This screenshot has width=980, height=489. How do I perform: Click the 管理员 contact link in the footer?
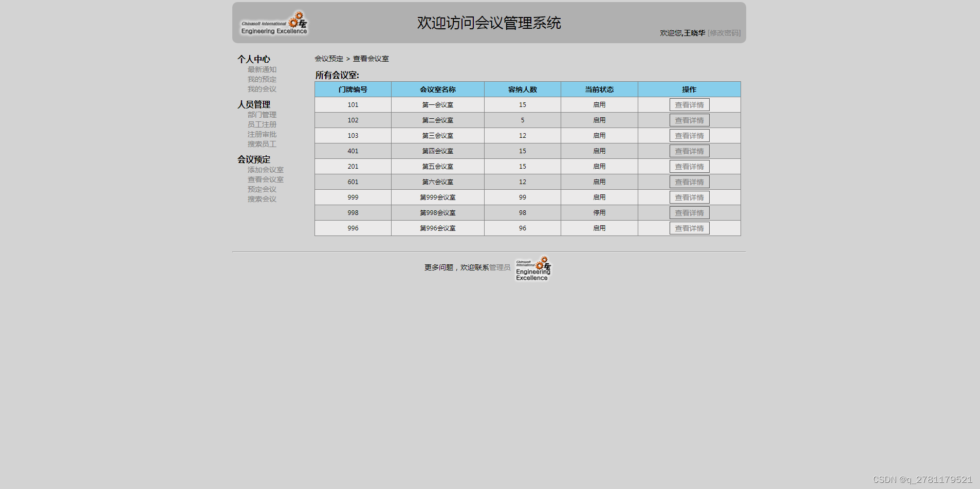pos(500,267)
